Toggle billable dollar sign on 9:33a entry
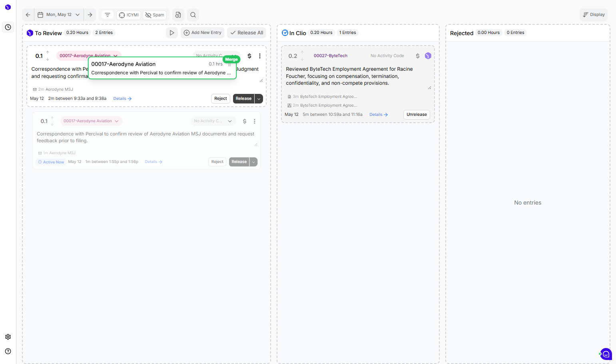This screenshot has width=616, height=364. pos(249,56)
